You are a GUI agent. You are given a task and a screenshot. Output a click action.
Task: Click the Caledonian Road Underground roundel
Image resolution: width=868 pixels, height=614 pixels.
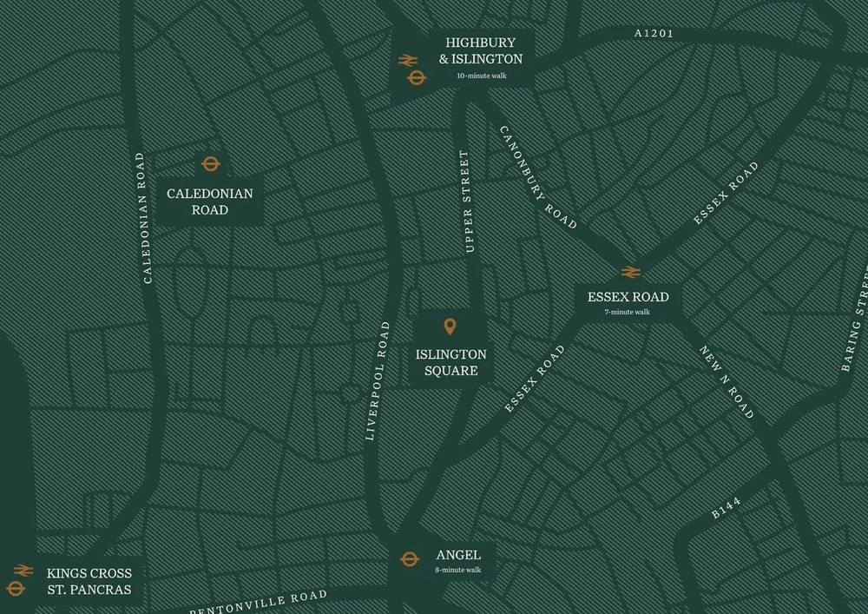(x=209, y=162)
